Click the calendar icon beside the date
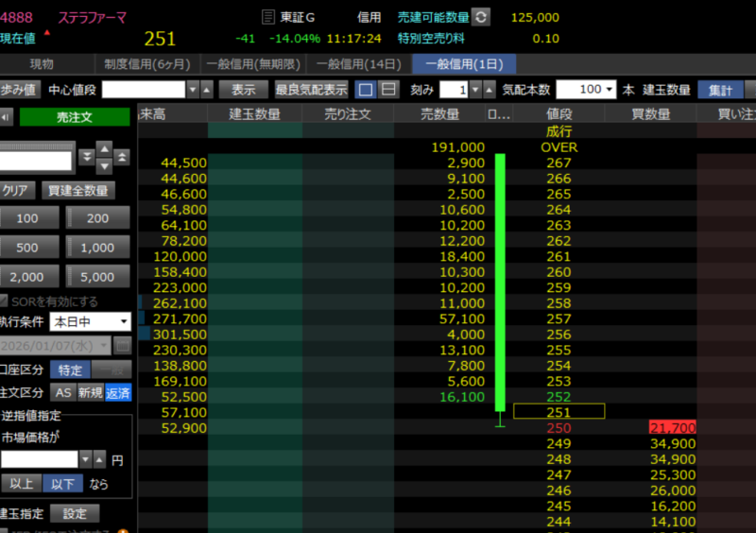The image size is (756, 533). coord(123,345)
